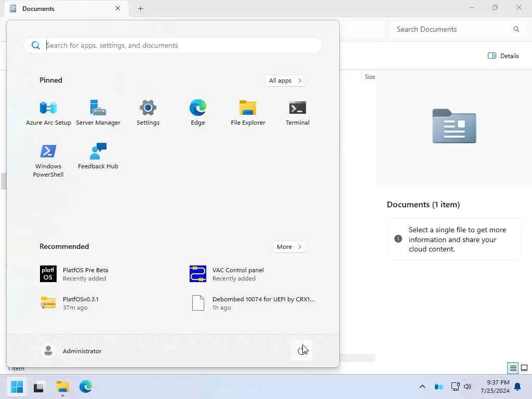The width and height of the screenshot is (532, 399).
Task: Select the Documents tab in Explorer
Action: tap(66, 8)
